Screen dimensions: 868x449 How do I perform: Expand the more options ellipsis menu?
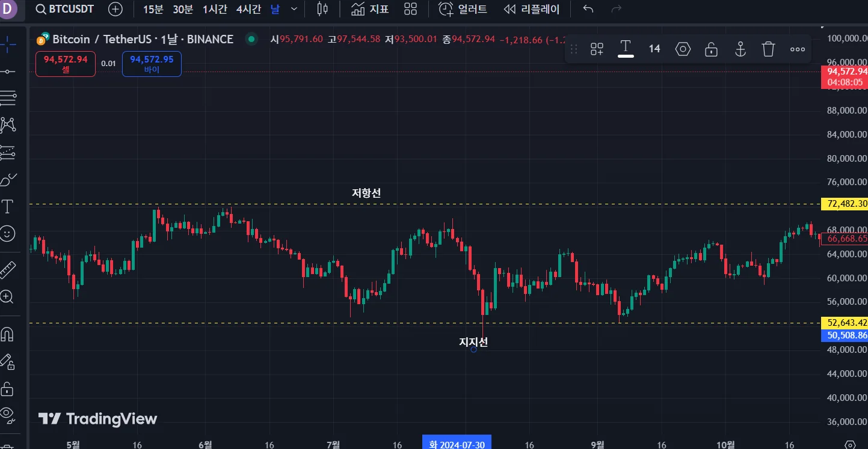pyautogui.click(x=798, y=49)
